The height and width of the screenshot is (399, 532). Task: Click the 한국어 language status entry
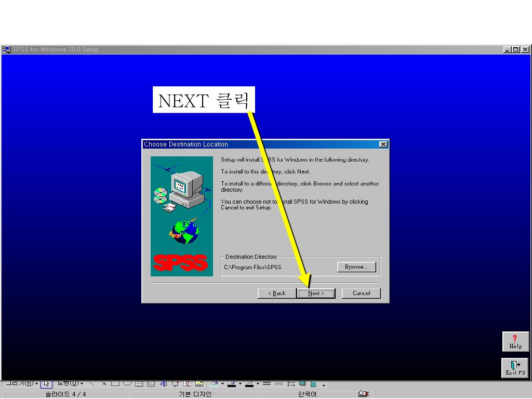[x=307, y=394]
